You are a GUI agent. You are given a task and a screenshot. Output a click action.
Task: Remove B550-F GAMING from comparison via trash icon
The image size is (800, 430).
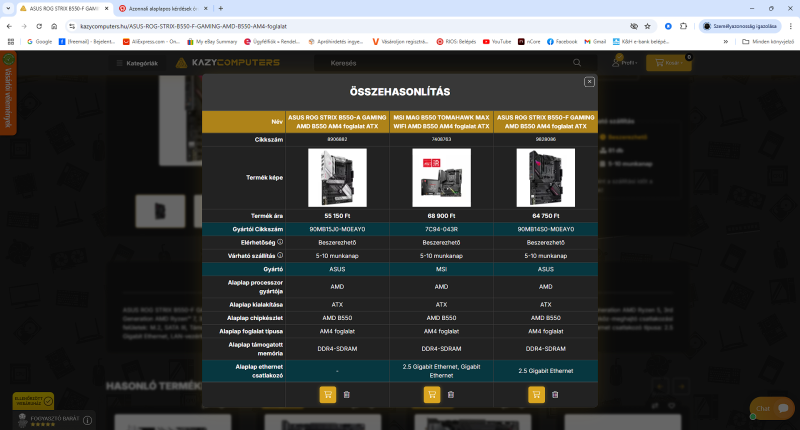pyautogui.click(x=555, y=395)
